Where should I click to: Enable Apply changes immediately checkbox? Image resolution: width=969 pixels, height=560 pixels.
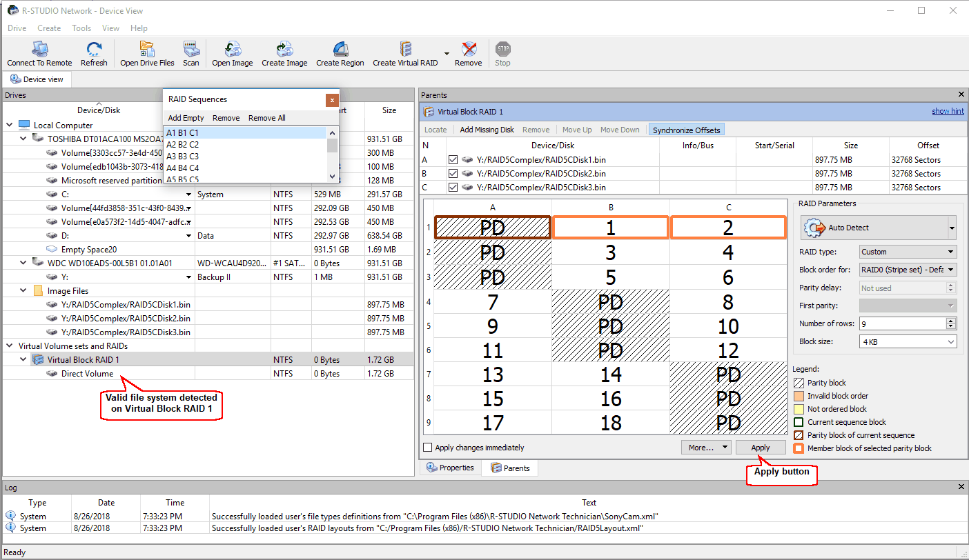pyautogui.click(x=428, y=448)
